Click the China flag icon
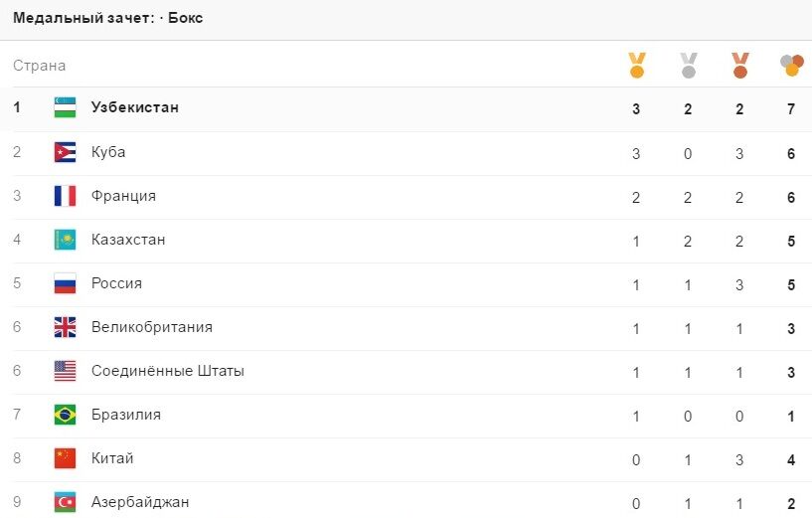 65,458
